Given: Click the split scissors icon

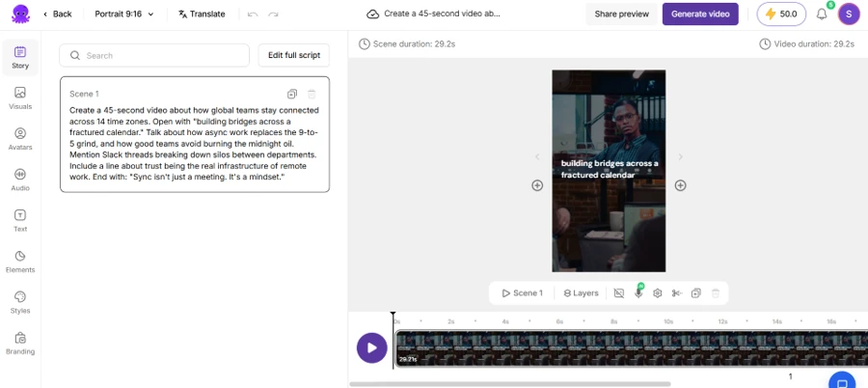Looking at the screenshot, I should 677,293.
